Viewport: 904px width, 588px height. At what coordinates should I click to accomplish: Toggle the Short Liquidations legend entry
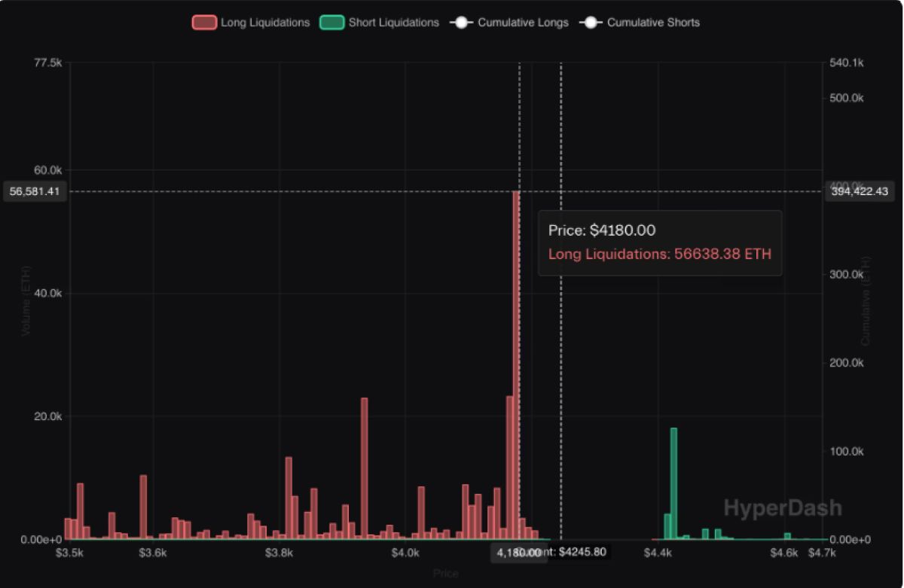(x=379, y=23)
